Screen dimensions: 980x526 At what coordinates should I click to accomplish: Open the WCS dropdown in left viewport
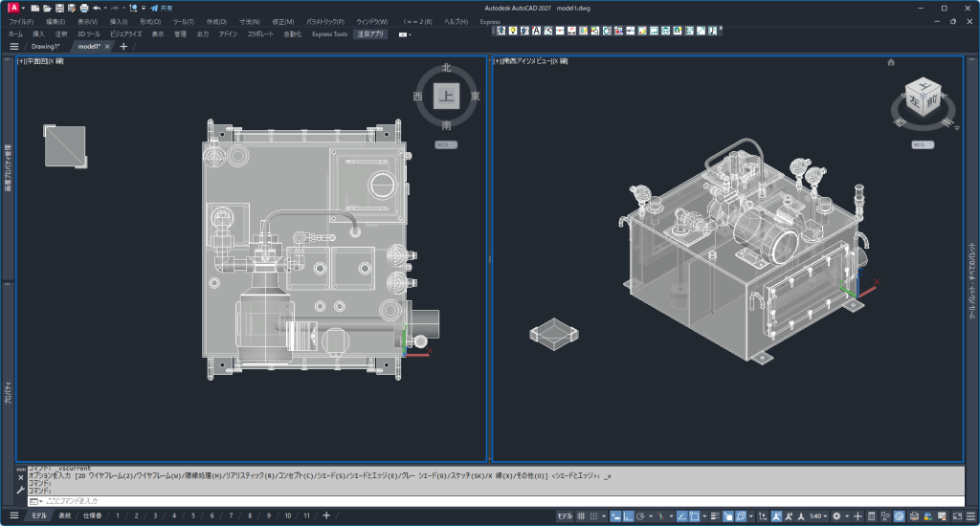coord(446,144)
